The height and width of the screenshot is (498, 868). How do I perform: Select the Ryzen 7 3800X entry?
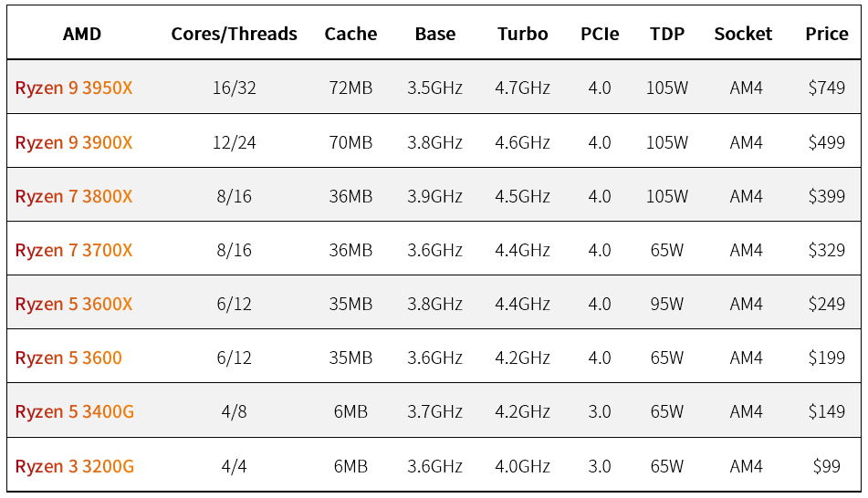(x=74, y=196)
